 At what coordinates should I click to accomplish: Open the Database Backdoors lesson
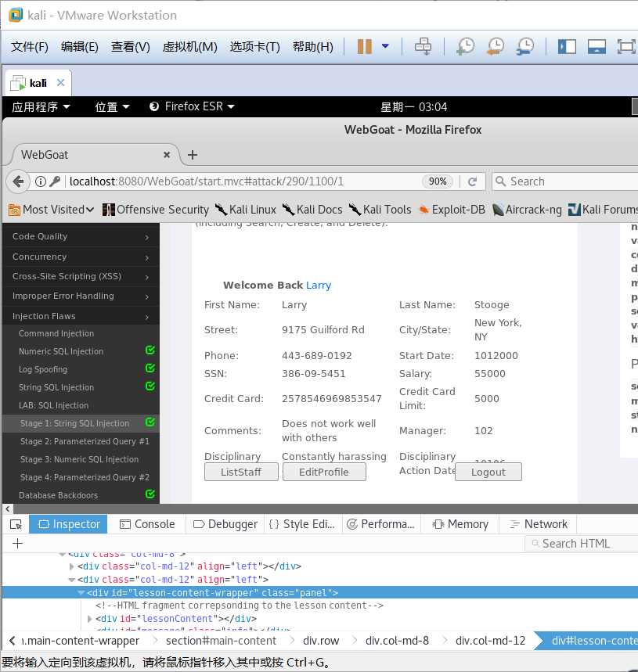(58, 495)
